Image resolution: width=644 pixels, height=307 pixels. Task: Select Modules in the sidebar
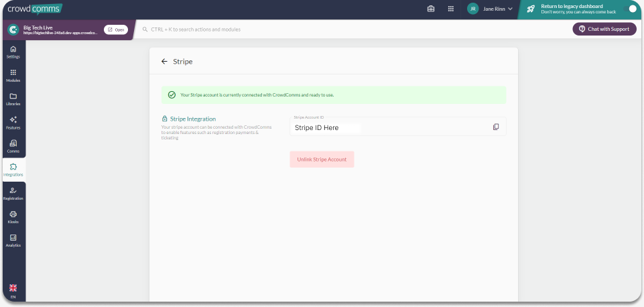point(13,76)
